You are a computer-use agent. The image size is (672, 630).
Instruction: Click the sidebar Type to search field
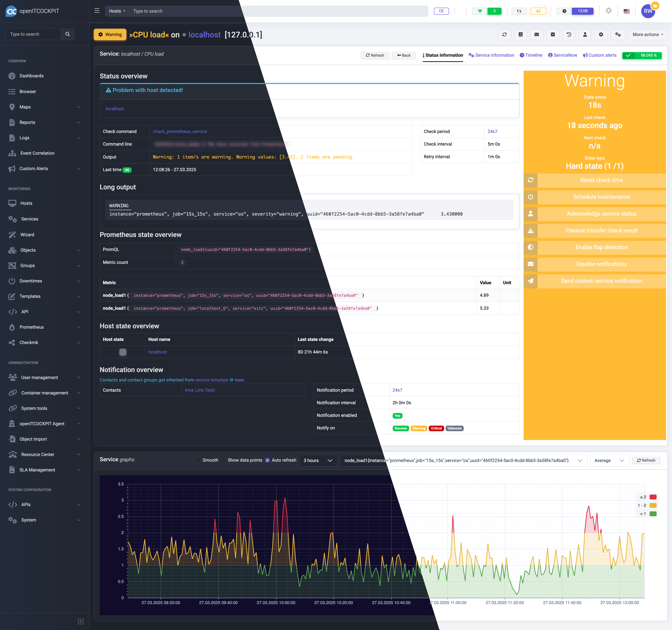click(33, 34)
